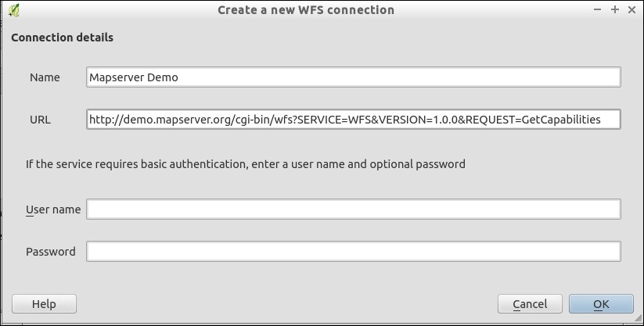
Task: Click the 'URL' field label
Action: click(40, 120)
